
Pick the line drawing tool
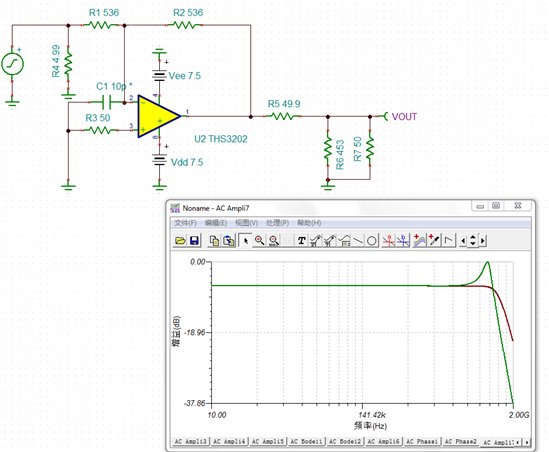(x=358, y=241)
